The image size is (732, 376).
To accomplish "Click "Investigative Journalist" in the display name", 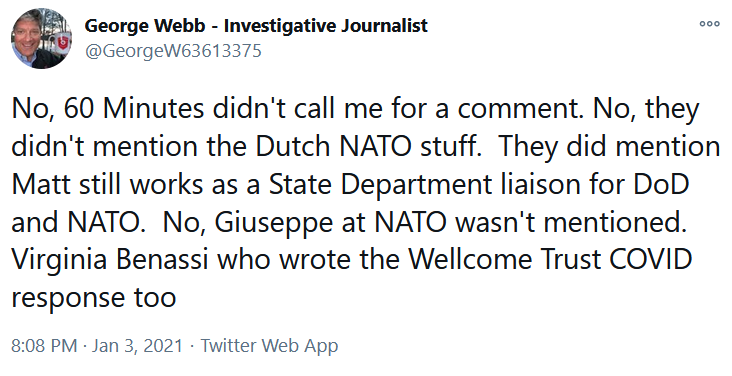I will point(326,26).
